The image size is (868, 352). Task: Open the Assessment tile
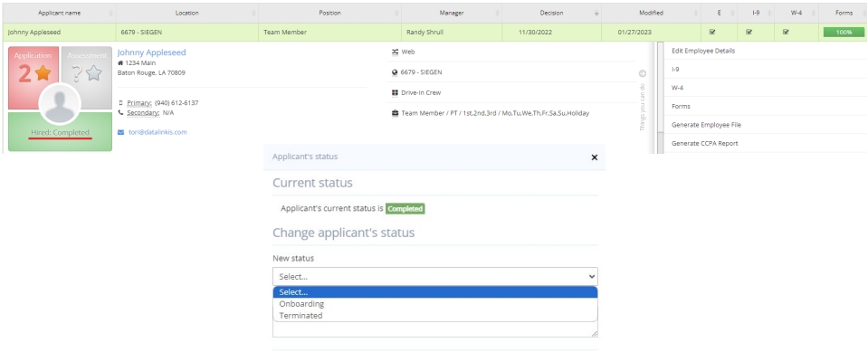87,78
